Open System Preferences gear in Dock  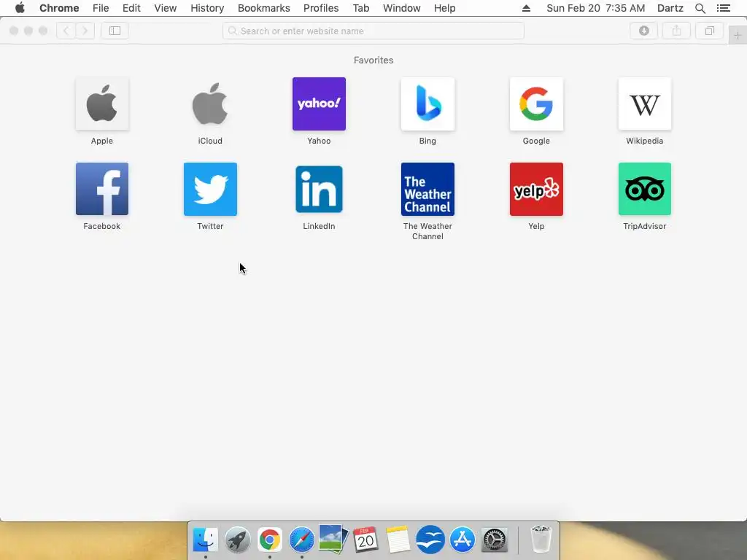[x=495, y=540]
